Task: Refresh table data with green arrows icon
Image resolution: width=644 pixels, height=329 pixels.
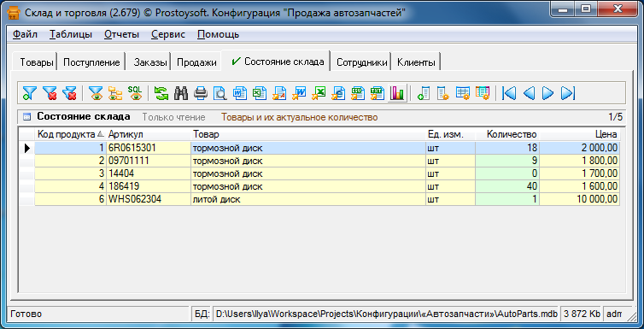Action: coord(161,93)
